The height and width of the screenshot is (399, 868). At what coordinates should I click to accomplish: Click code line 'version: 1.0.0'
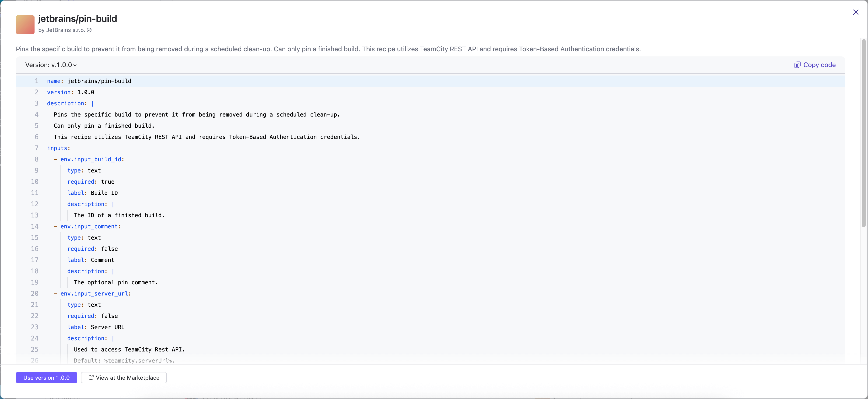tap(71, 92)
